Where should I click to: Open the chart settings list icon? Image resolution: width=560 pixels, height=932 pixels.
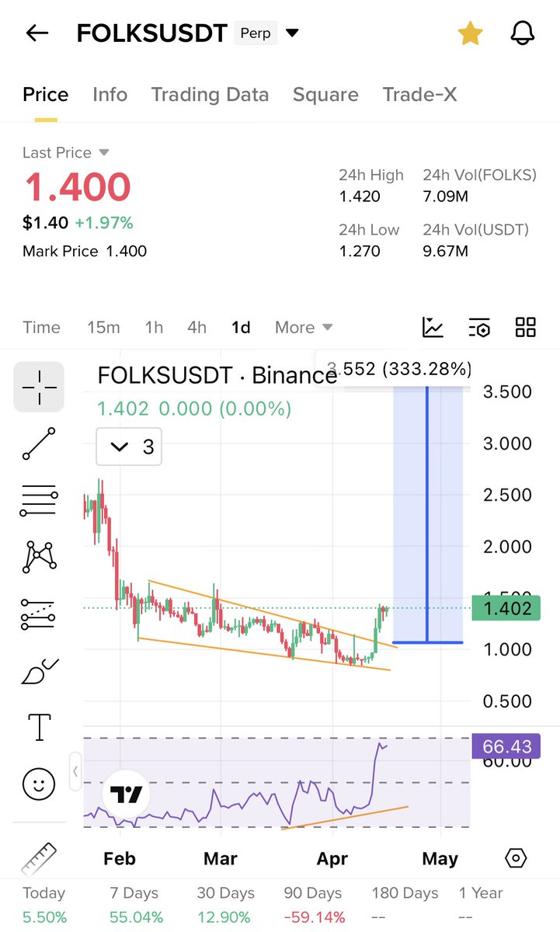479,328
